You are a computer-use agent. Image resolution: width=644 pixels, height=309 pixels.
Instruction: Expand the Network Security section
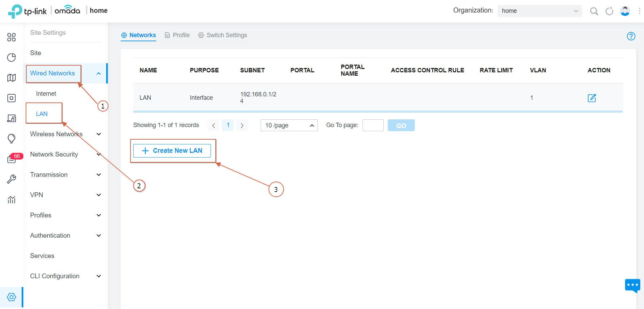tap(99, 154)
